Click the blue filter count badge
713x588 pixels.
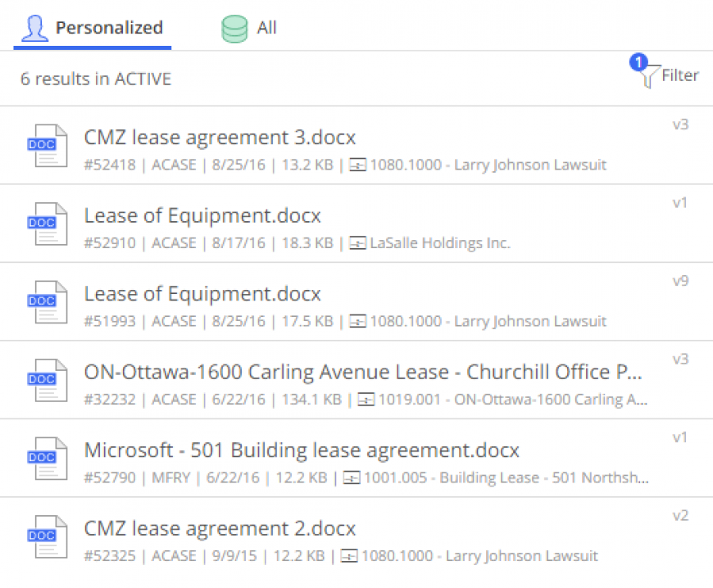click(x=638, y=61)
